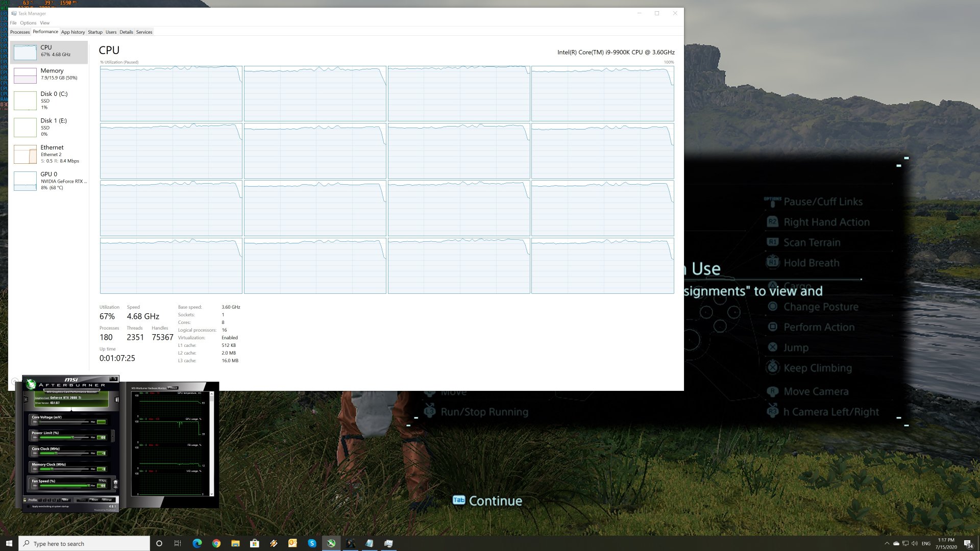
Task: Show hidden system tray icons
Action: tap(887, 543)
